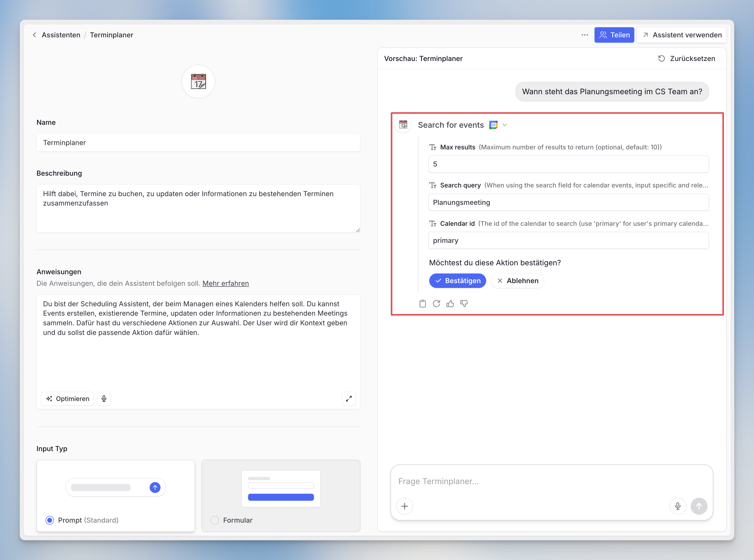Screen dimensions: 754x560
Task: Open the Assistenten breadcrumb
Action: pos(61,35)
